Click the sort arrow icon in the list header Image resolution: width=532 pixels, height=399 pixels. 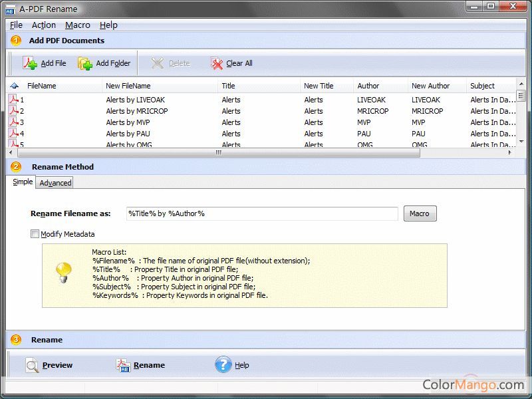click(14, 86)
